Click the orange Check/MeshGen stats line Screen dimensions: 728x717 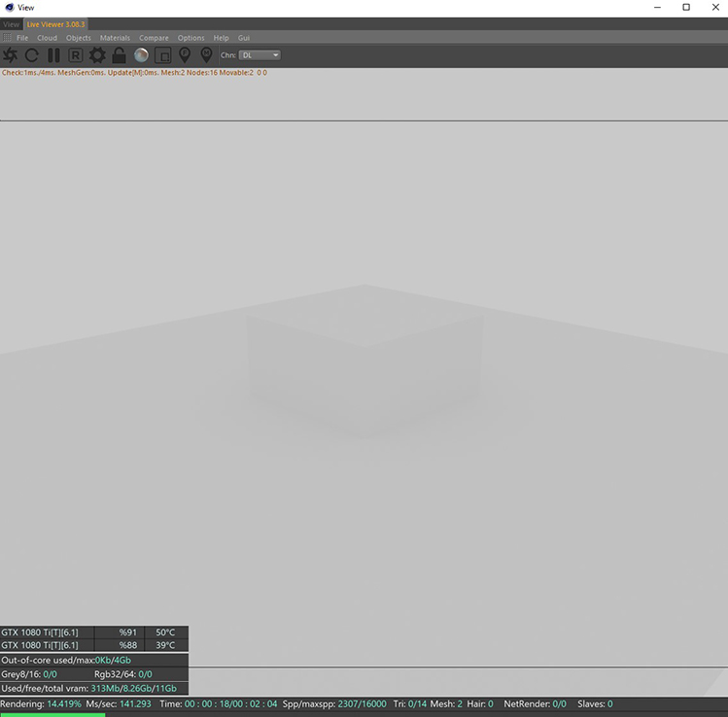click(x=134, y=73)
